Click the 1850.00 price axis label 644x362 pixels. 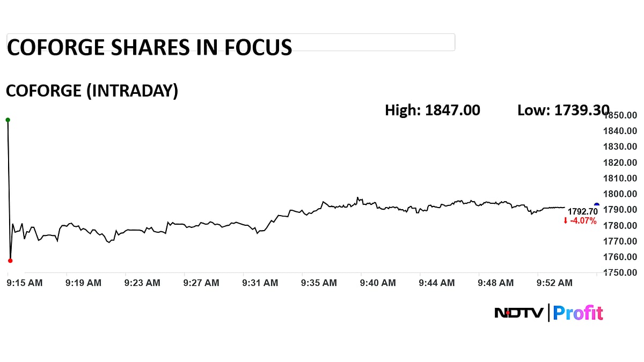[x=620, y=115]
